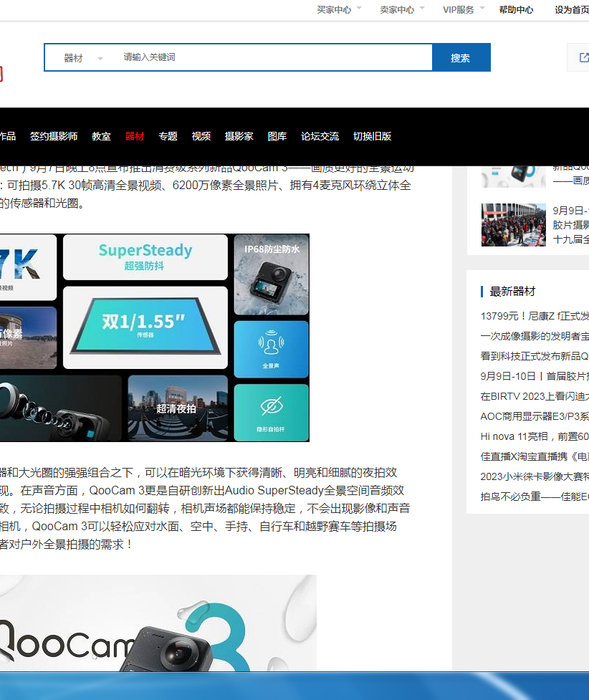Expand the VIP服务 dropdown
Viewport: 589px width, 700px height.
click(x=463, y=10)
